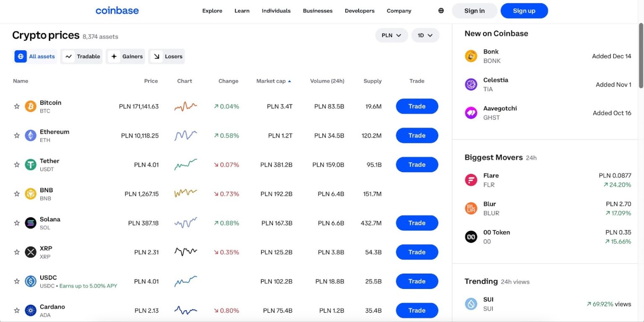Viewport: 644px width, 322px height.
Task: Switch to the Gainers filter tab
Action: [x=125, y=56]
